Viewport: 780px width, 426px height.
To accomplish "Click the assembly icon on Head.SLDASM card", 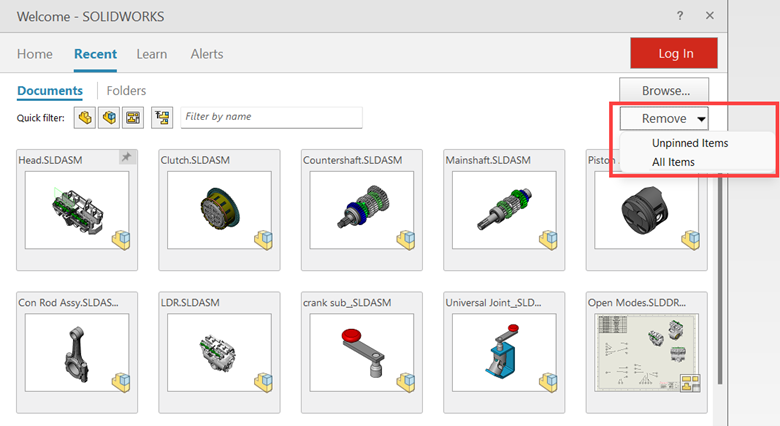I will pyautogui.click(x=121, y=240).
